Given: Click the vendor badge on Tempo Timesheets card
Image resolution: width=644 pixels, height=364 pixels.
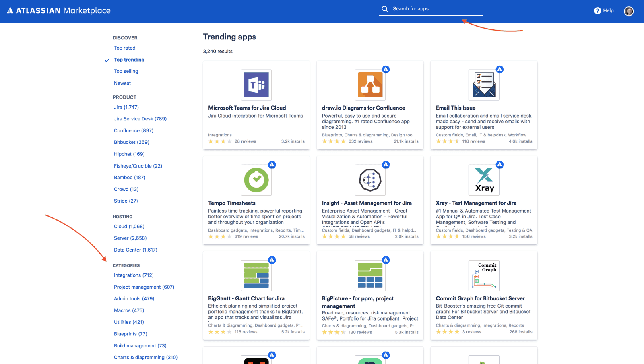Looking at the screenshot, I should [x=272, y=164].
